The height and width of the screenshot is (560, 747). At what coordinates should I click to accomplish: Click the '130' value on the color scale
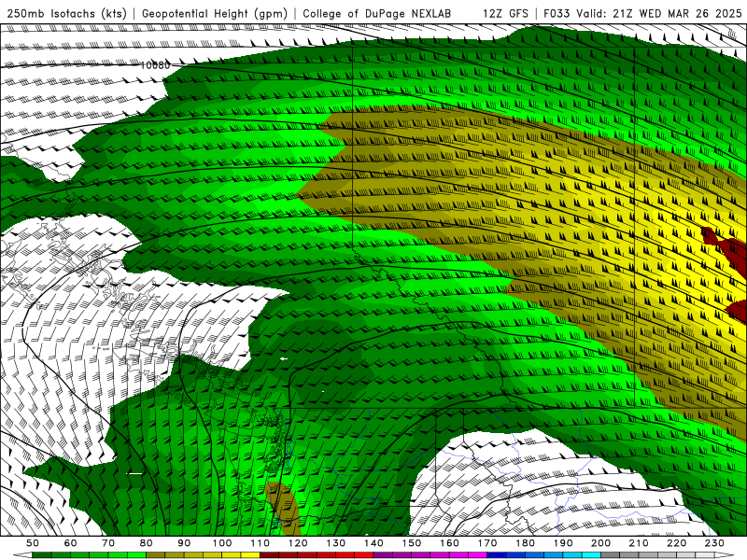pyautogui.click(x=336, y=543)
